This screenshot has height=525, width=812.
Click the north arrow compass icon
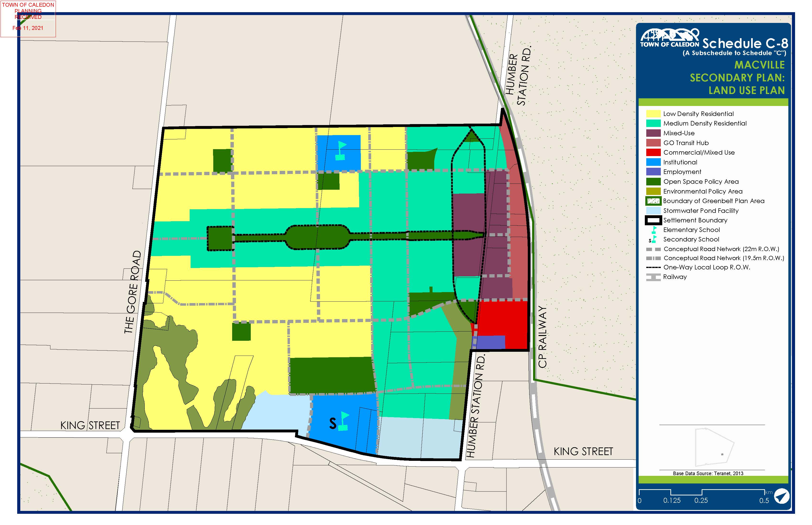pos(781,496)
